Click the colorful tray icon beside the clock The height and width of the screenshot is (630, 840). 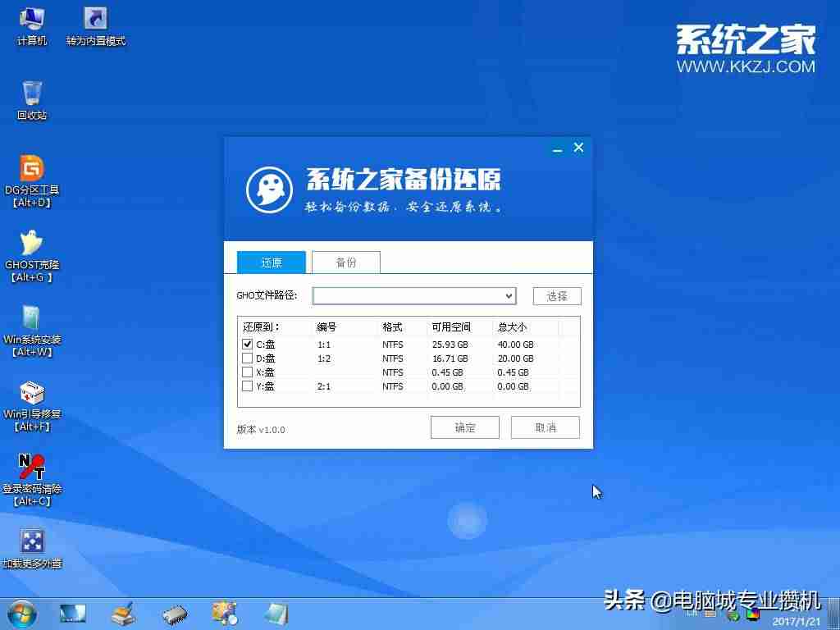click(x=754, y=614)
